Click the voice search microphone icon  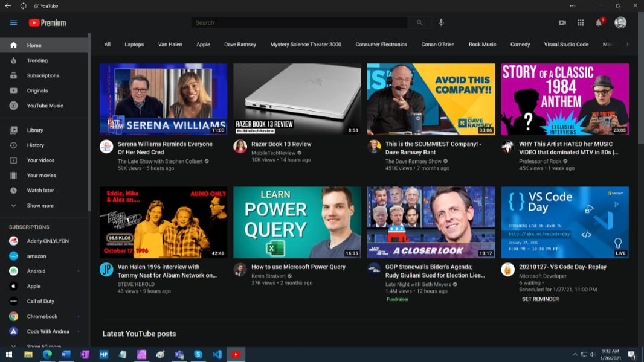coord(440,22)
